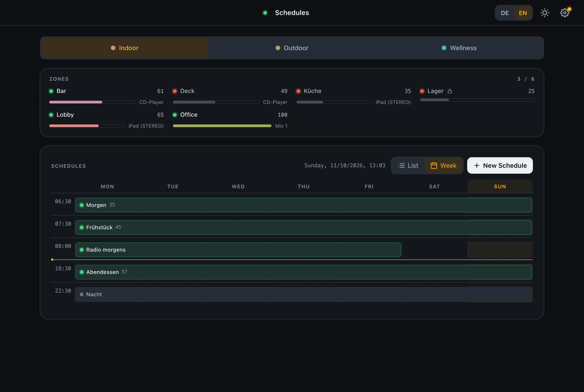584x392 pixels.
Task: Toggle the Bar zone power dot
Action: point(51,91)
